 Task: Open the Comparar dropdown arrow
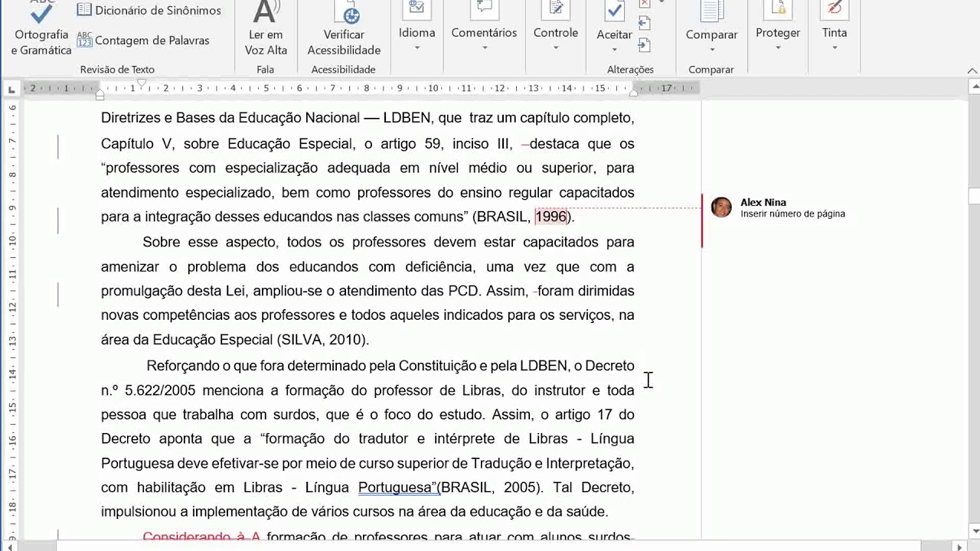click(712, 51)
